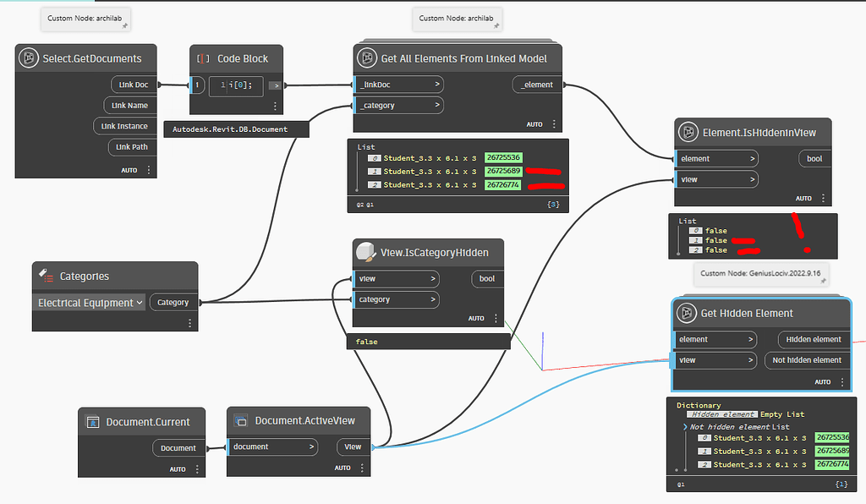Click the Custom Node: archilab button
Viewport: 866px width, 504px height.
click(85, 18)
